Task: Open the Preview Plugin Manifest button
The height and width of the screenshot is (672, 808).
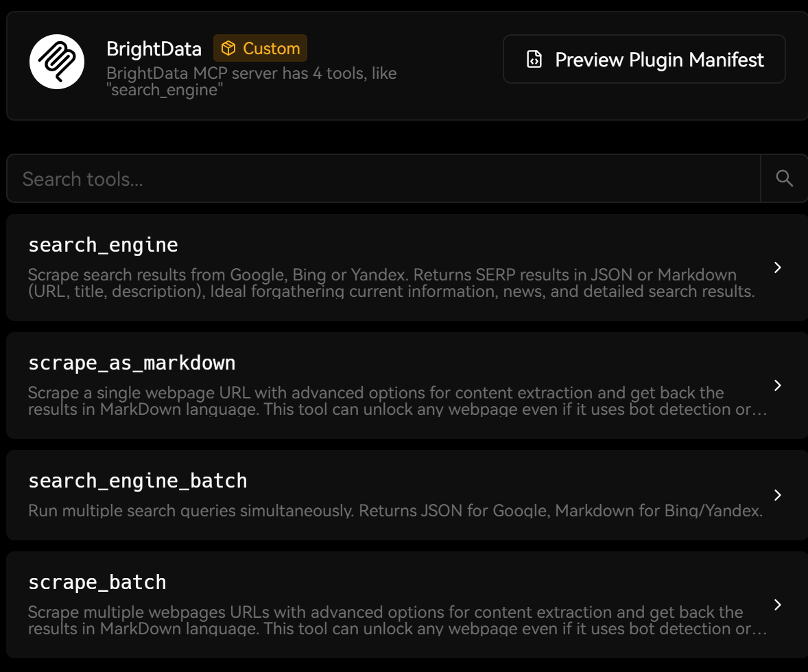Action: pyautogui.click(x=644, y=60)
